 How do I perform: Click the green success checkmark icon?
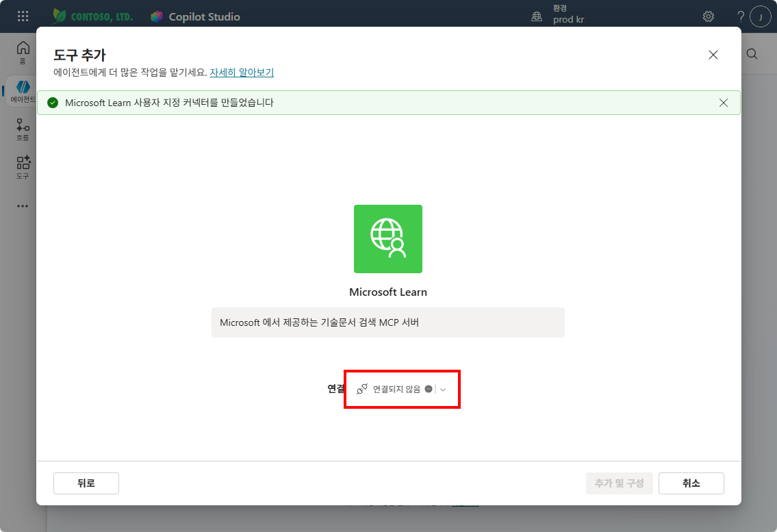click(x=53, y=103)
